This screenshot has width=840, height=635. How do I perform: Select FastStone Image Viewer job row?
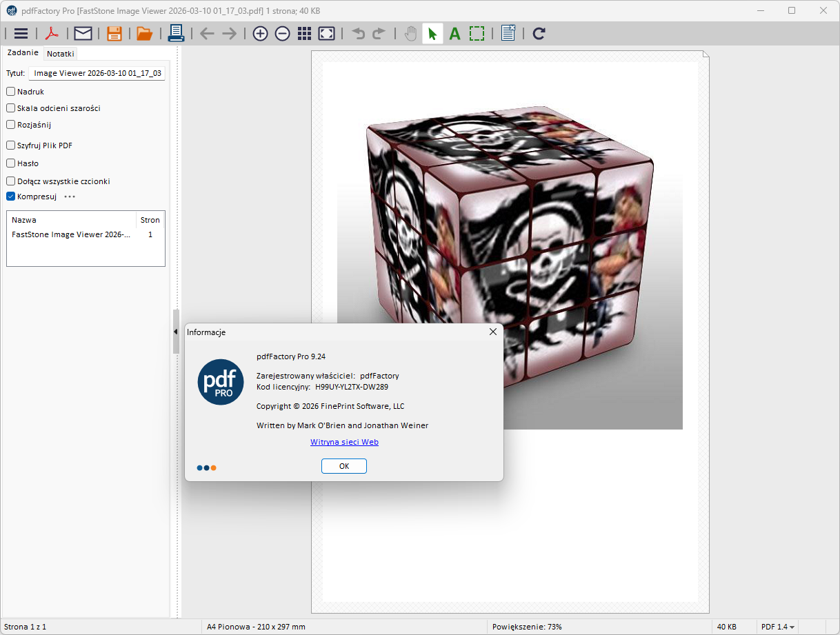pos(86,234)
